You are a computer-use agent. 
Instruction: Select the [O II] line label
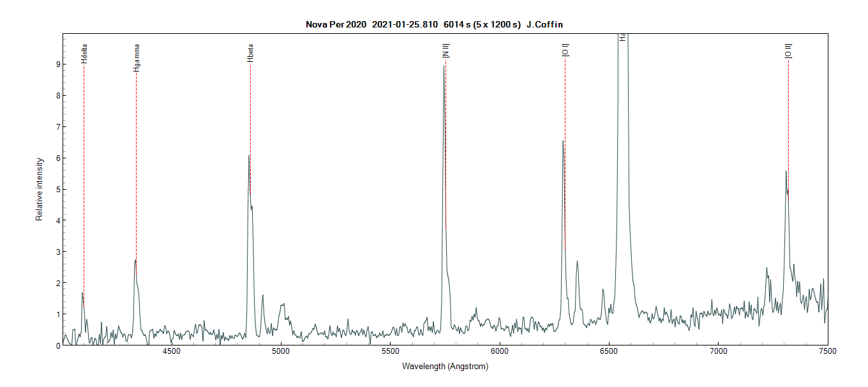pos(788,51)
